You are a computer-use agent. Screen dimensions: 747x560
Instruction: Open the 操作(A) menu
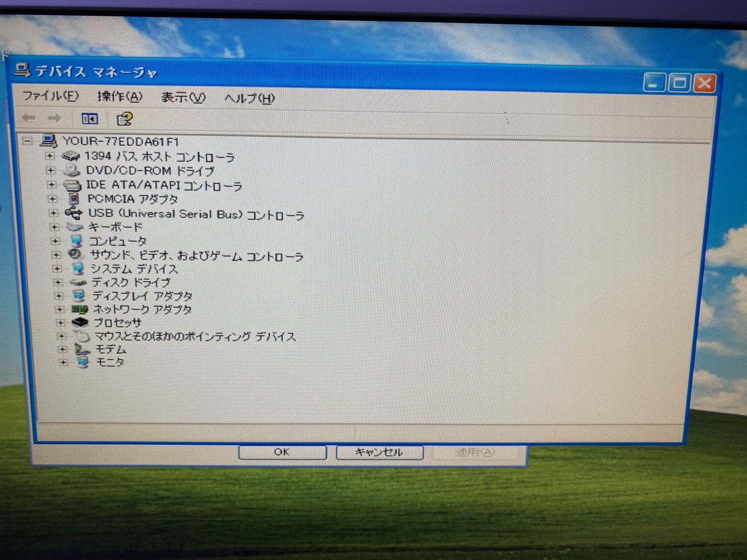(x=119, y=97)
